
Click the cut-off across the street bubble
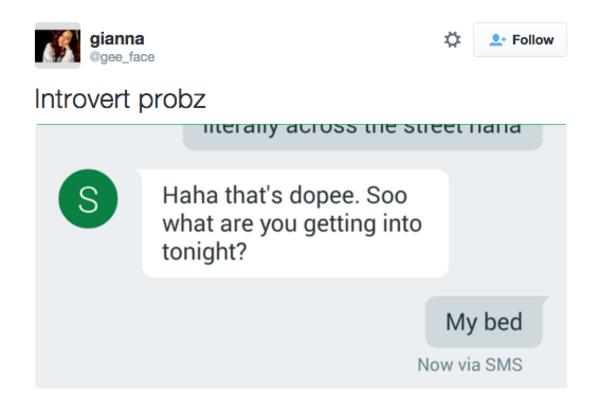click(363, 137)
